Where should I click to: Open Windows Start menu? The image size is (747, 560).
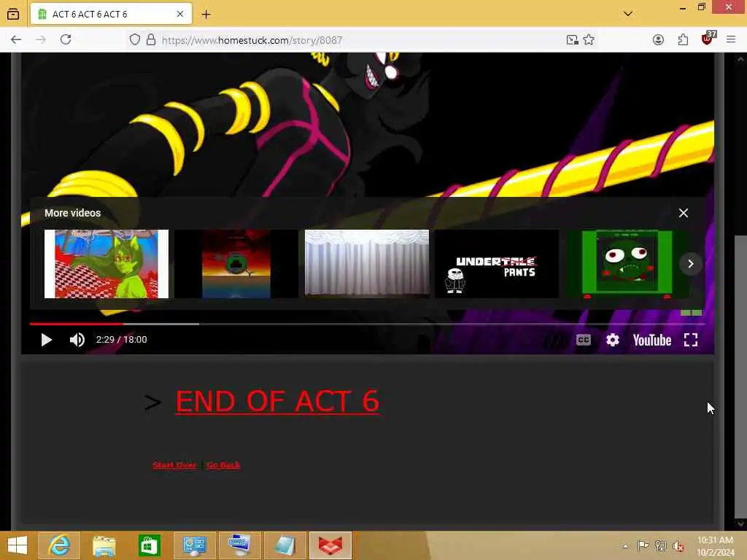point(18,545)
